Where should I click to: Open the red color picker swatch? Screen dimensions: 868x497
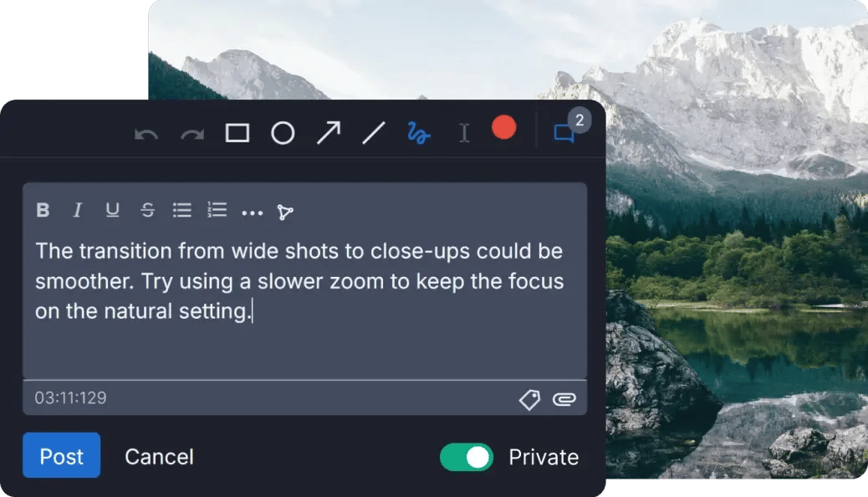pos(503,128)
